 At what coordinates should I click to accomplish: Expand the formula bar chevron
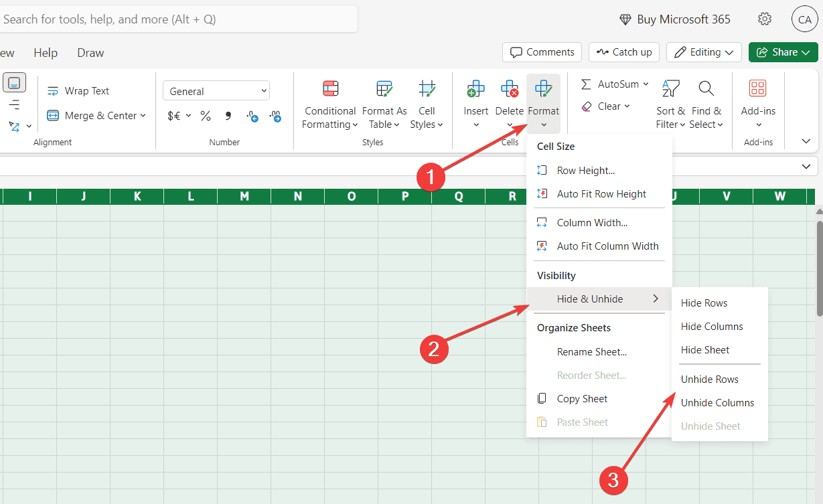(805, 166)
